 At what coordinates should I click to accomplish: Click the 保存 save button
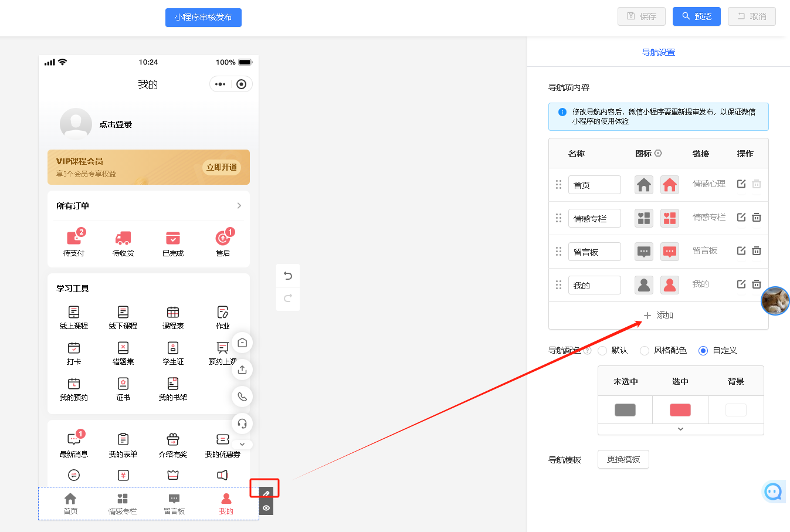[x=642, y=16]
